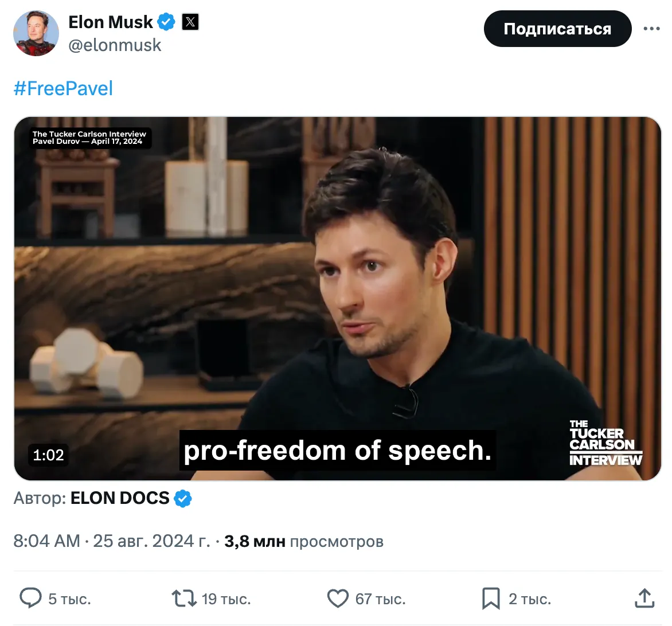Click the Подписаться follow button
672x626 pixels.
(557, 29)
